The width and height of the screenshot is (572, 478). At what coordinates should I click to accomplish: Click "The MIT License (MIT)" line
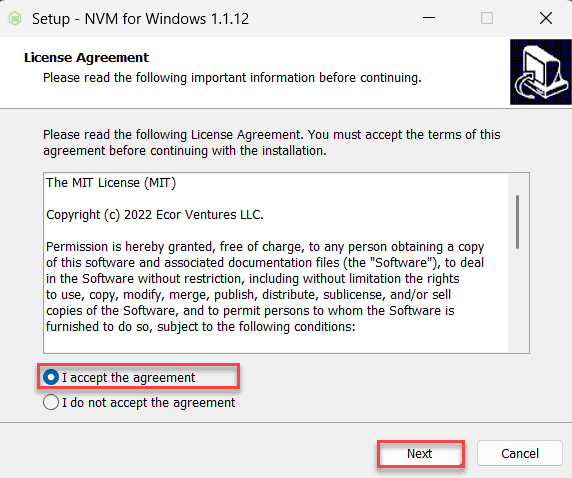point(111,182)
